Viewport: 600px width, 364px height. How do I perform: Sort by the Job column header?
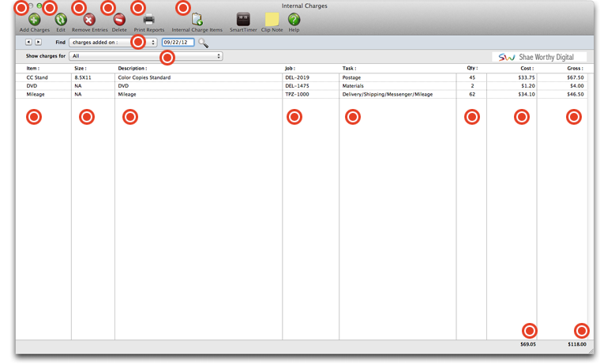coord(290,69)
